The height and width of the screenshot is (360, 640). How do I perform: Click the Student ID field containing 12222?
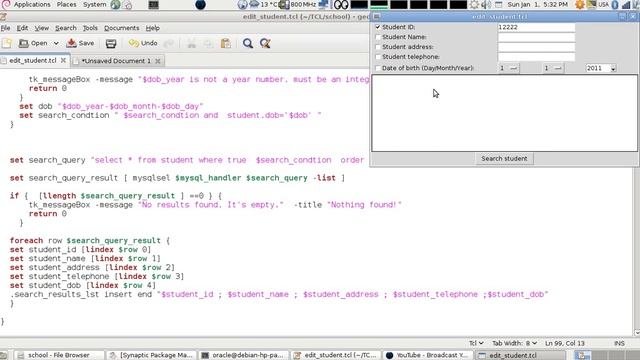[536, 27]
